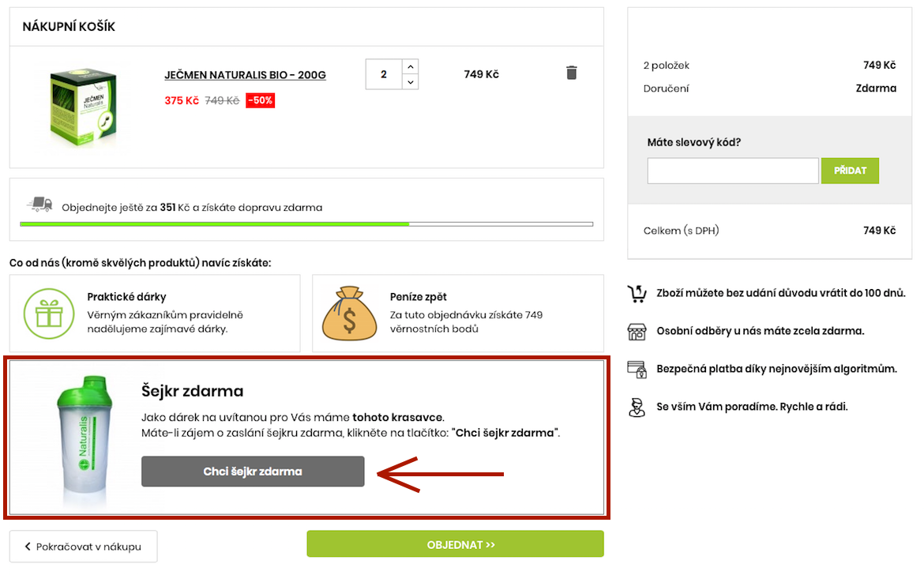Screen dimensions: 924x575
Task: Click the Peníze zpět title
Action: point(419,297)
